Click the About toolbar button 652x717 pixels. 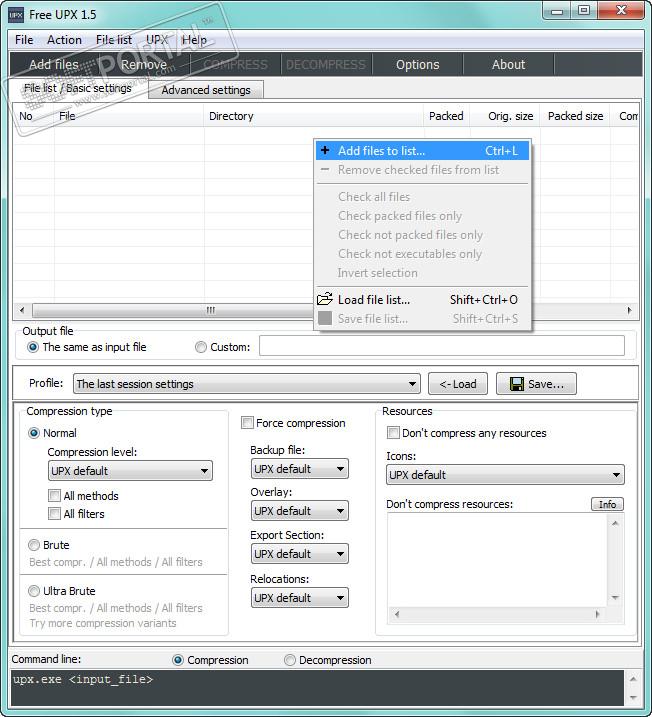(508, 64)
